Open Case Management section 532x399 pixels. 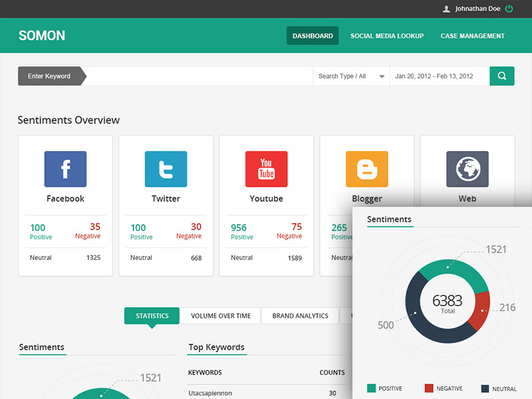(x=472, y=36)
